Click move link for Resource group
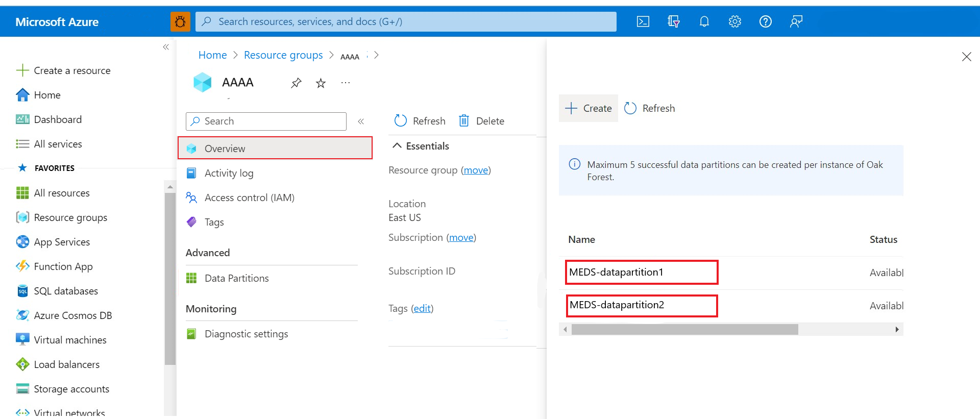 coord(476,170)
